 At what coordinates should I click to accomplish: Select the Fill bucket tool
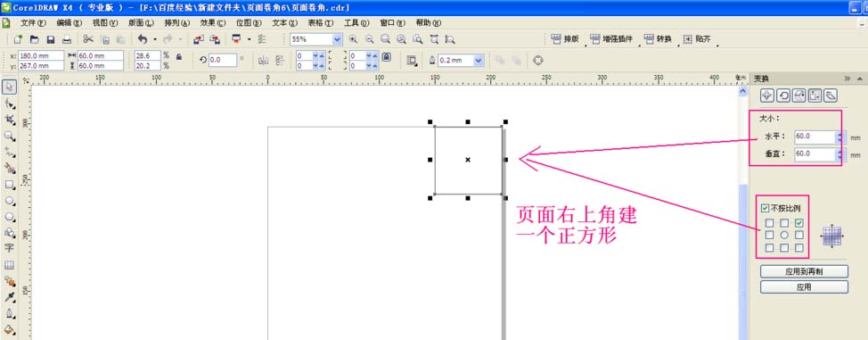[10, 330]
